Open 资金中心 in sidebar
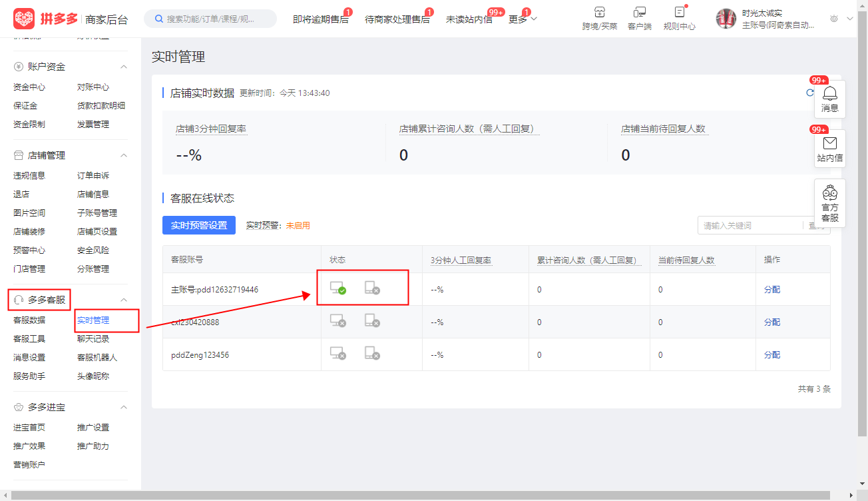 [x=29, y=87]
